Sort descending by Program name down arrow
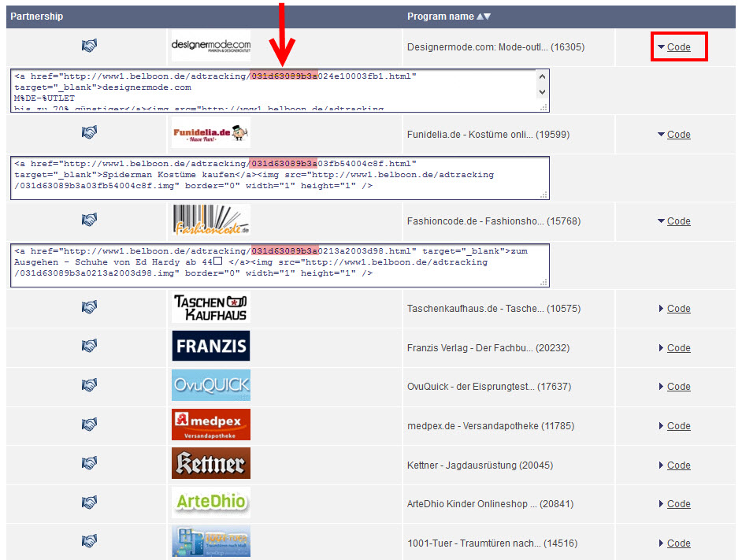This screenshot has width=742, height=560. pyautogui.click(x=488, y=17)
